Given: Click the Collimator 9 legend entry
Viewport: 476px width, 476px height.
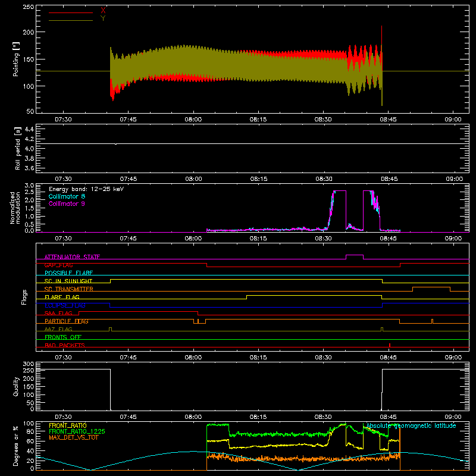Looking at the screenshot, I should (x=67, y=203).
